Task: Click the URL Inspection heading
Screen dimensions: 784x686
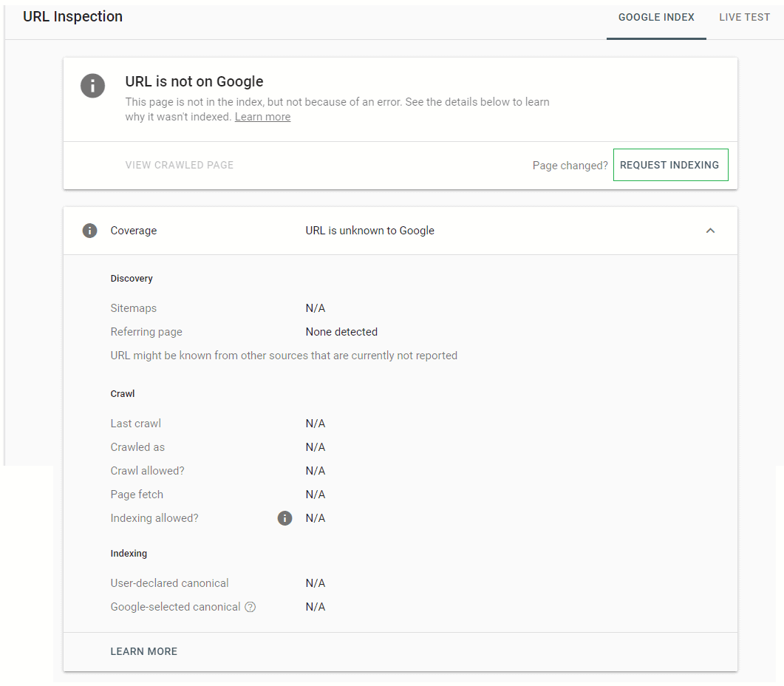Action: click(x=73, y=16)
